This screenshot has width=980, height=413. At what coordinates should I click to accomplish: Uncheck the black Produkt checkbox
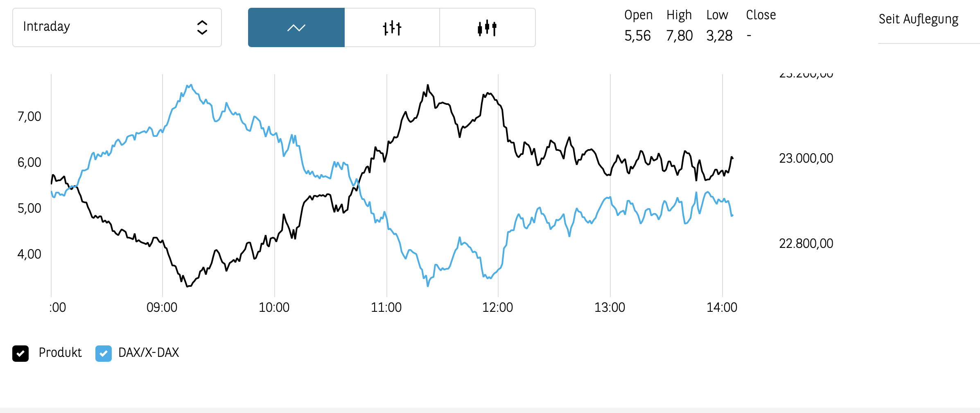(x=20, y=353)
